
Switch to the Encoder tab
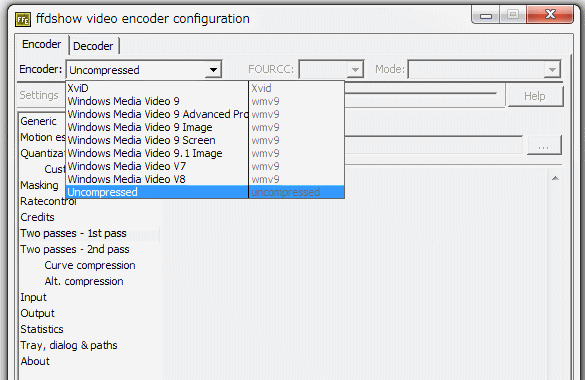(41, 44)
